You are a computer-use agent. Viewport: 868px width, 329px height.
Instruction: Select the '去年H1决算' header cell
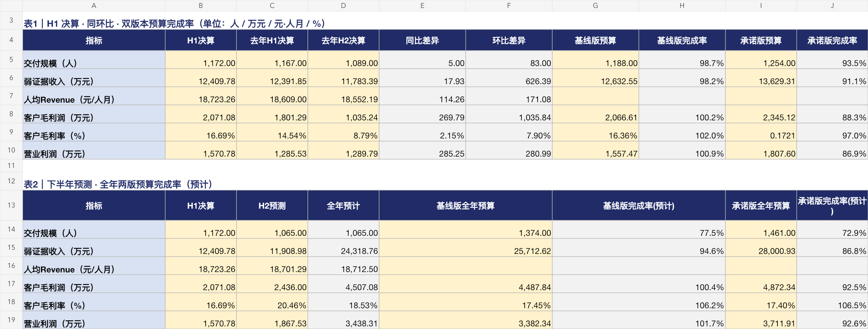(x=272, y=40)
